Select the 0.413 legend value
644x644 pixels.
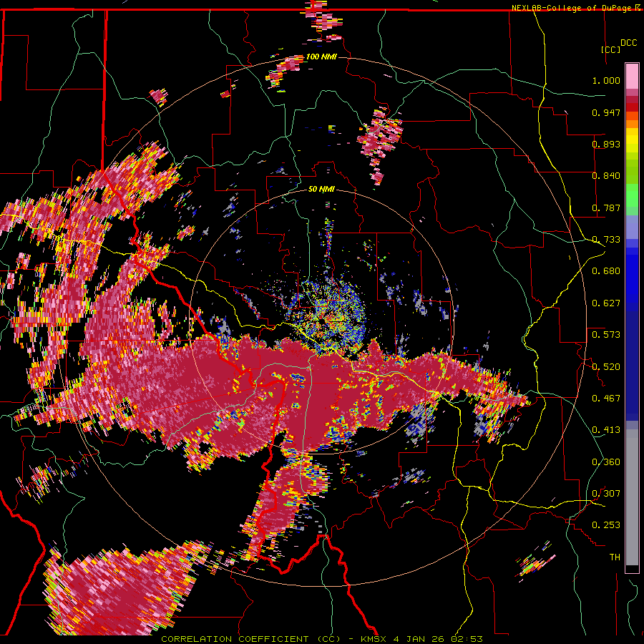(x=606, y=430)
